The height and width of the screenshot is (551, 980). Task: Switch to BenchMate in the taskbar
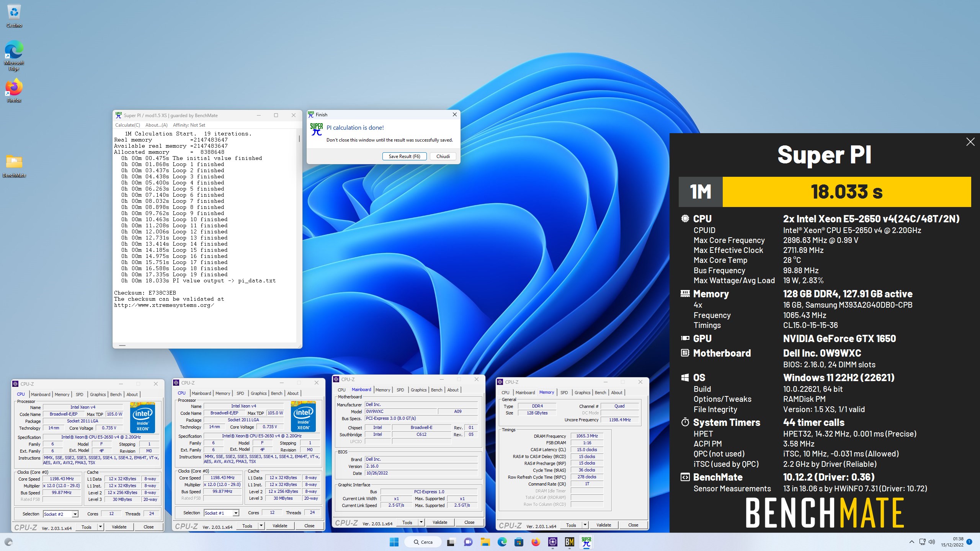pos(569,542)
